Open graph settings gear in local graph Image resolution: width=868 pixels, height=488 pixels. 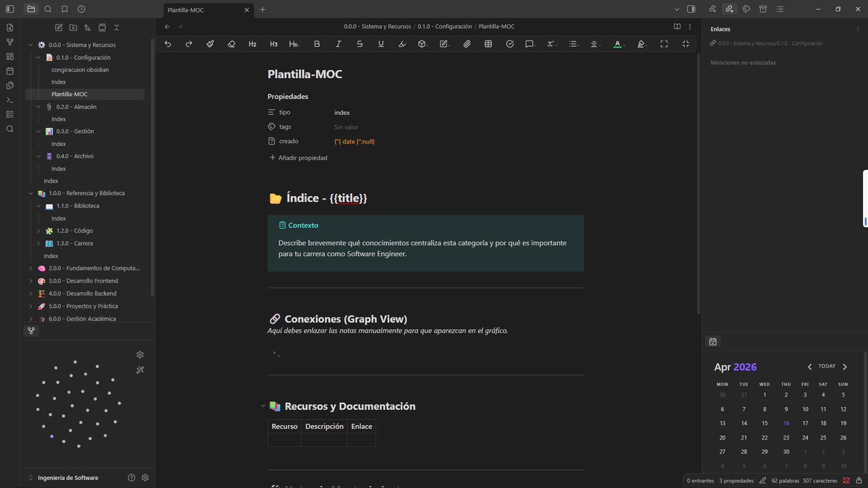(x=140, y=355)
